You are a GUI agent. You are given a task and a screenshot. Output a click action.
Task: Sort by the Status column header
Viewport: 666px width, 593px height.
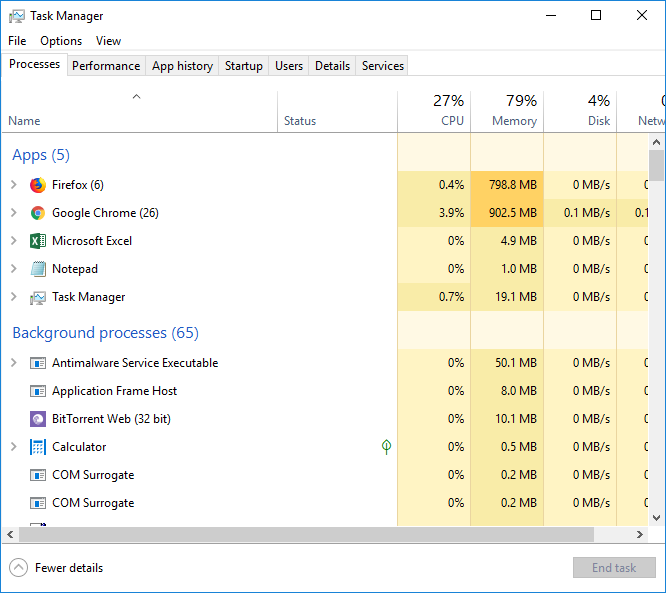[337, 111]
